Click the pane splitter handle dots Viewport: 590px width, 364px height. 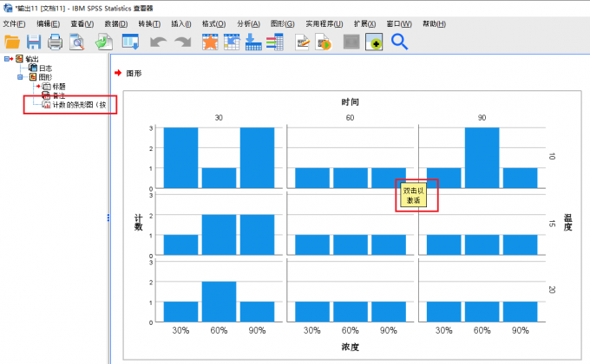[x=108, y=218]
